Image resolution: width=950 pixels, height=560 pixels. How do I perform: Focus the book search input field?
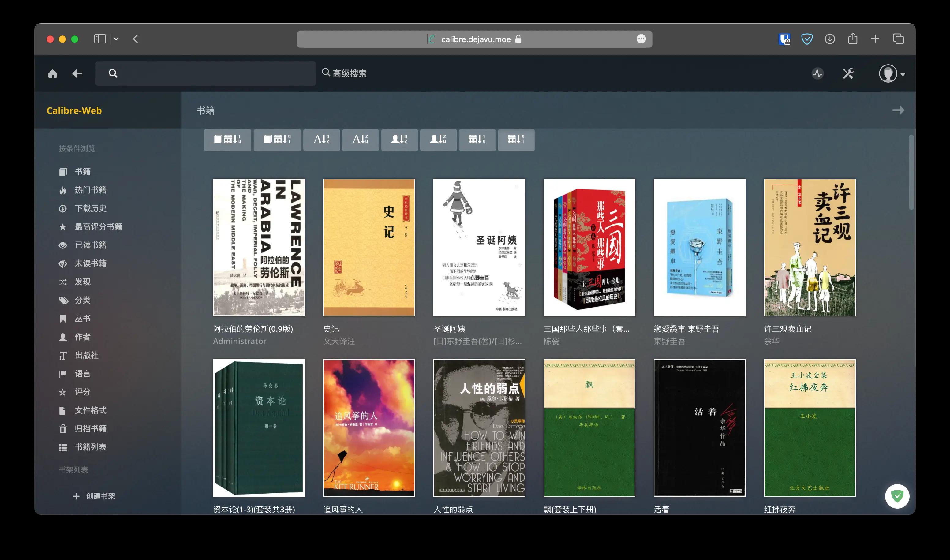tap(205, 73)
